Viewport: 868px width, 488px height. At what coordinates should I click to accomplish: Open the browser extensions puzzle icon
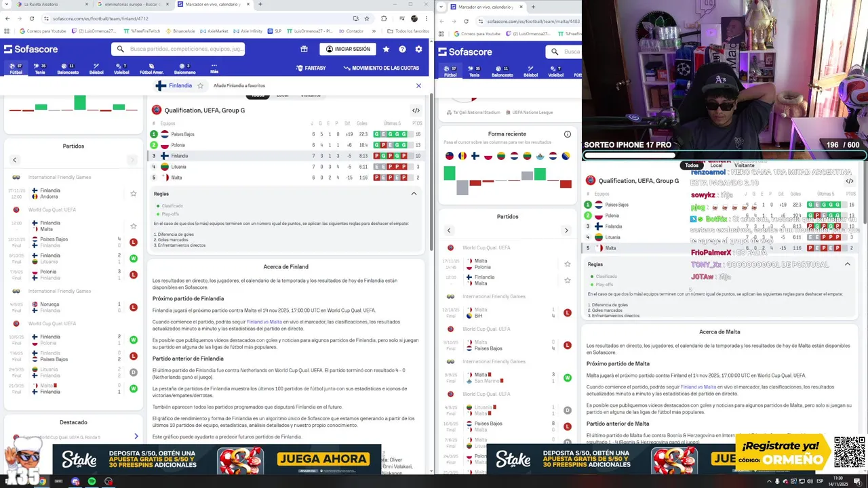[384, 18]
